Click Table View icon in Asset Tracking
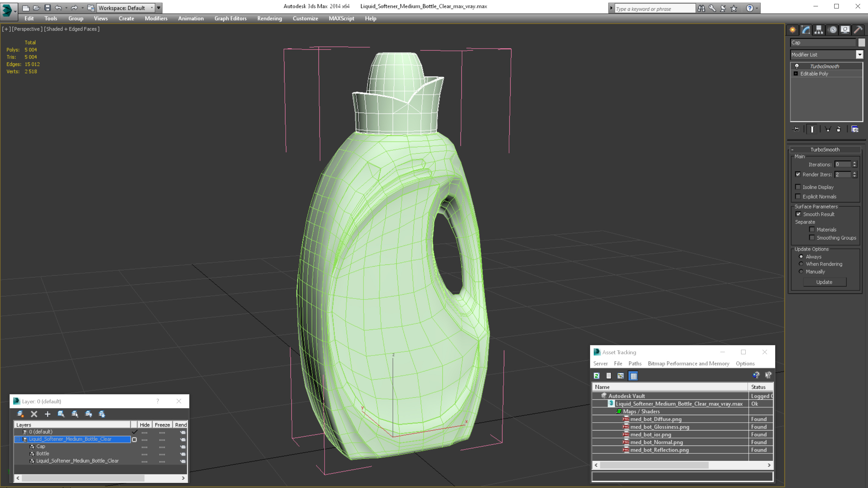This screenshot has height=488, width=868. pyautogui.click(x=634, y=376)
